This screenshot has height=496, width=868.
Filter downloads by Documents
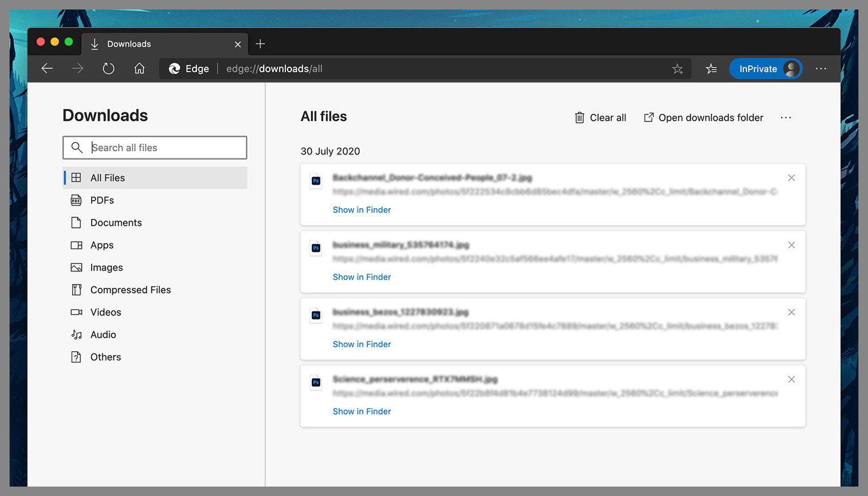click(155, 222)
